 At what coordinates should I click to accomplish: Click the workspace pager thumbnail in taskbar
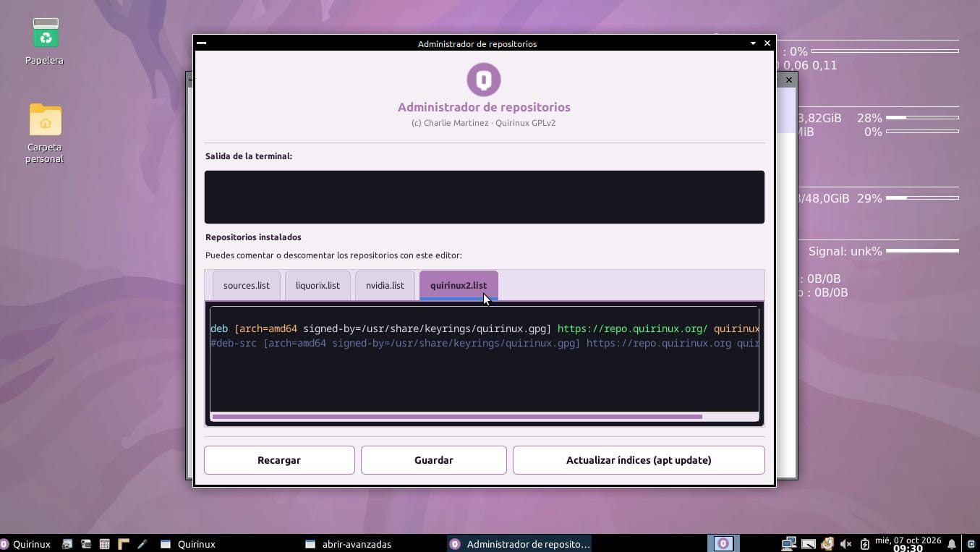click(723, 544)
